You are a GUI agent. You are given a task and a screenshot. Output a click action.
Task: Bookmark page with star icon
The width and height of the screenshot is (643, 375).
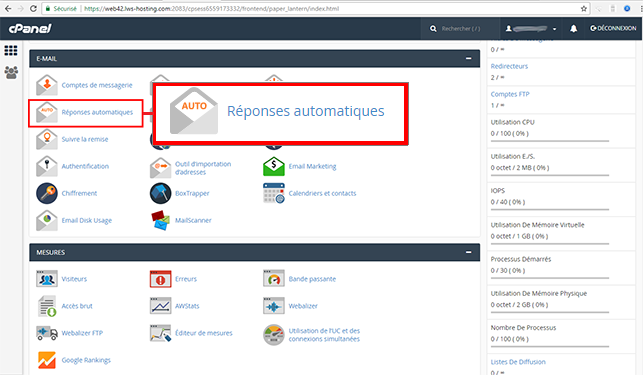(x=584, y=9)
